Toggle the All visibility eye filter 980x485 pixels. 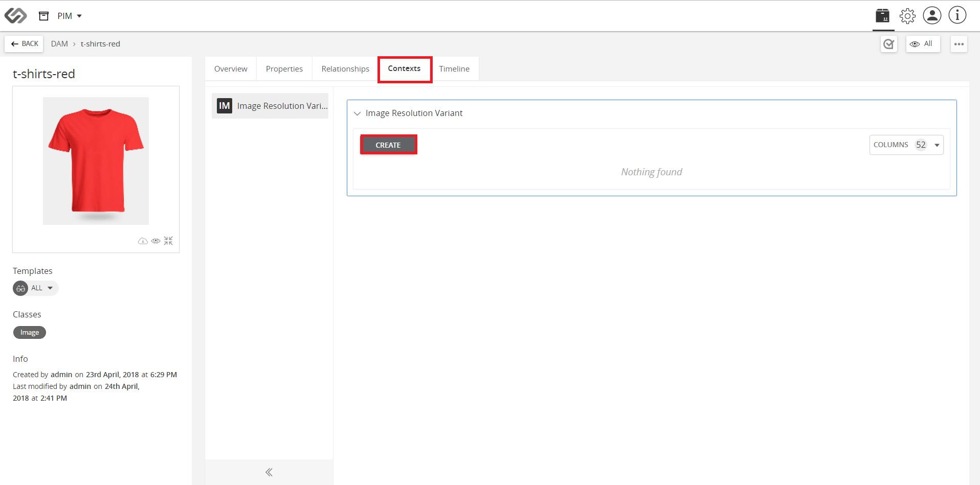(x=923, y=44)
